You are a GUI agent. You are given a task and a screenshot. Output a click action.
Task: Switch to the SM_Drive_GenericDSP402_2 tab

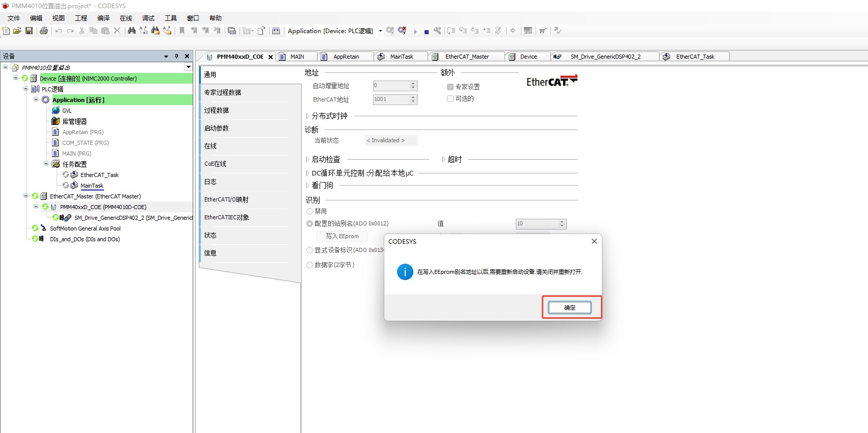coord(606,57)
